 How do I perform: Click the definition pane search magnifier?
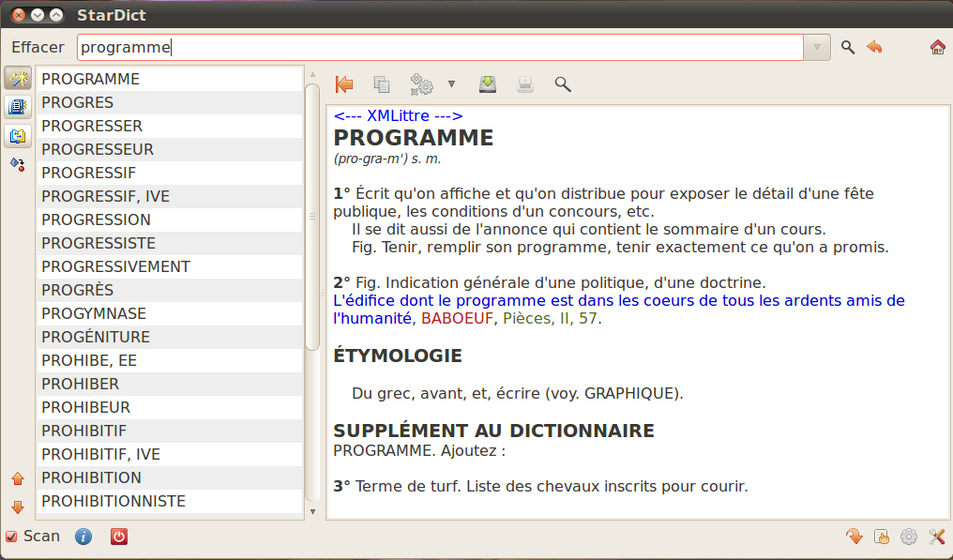(x=563, y=84)
